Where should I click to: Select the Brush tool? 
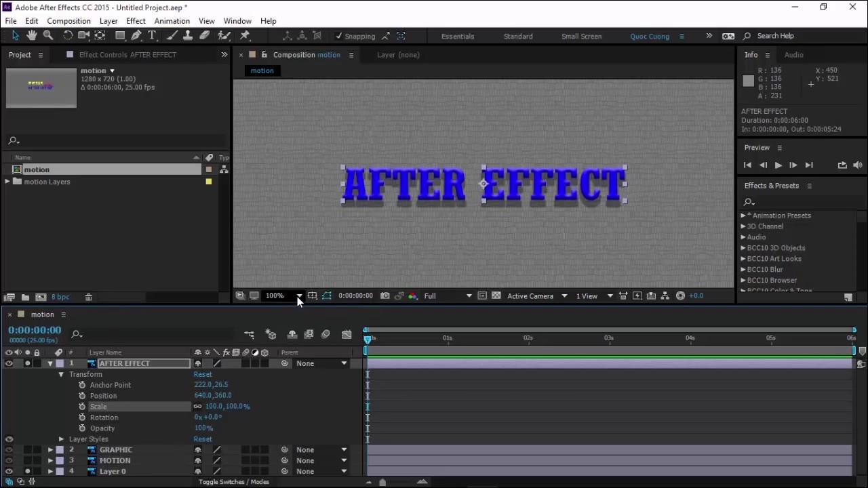[x=172, y=36]
